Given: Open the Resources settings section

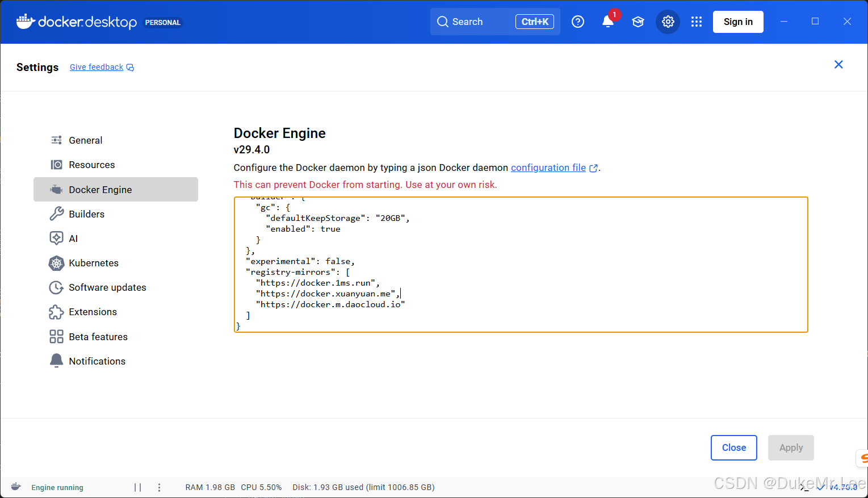Looking at the screenshot, I should coord(116,165).
